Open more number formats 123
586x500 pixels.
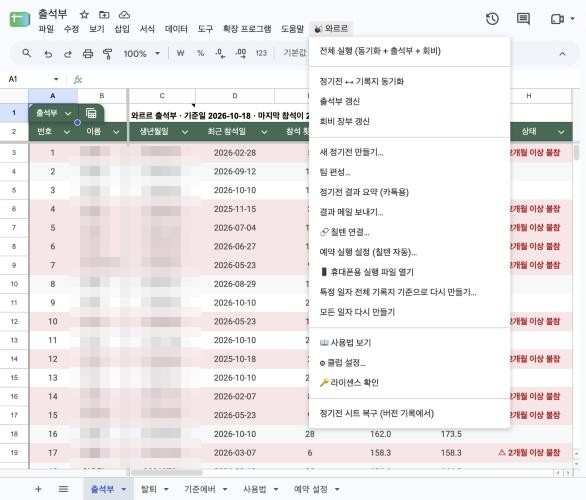pyautogui.click(x=261, y=53)
